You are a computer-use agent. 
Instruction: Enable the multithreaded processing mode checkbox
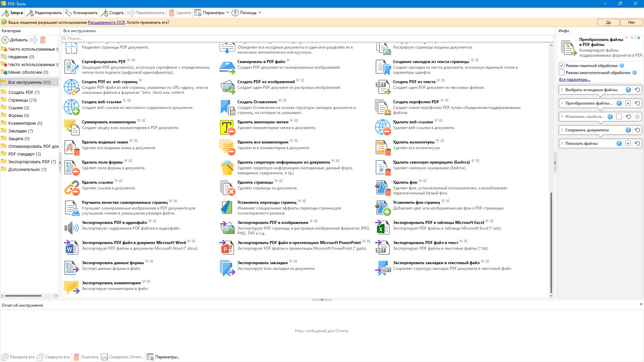[x=562, y=73]
